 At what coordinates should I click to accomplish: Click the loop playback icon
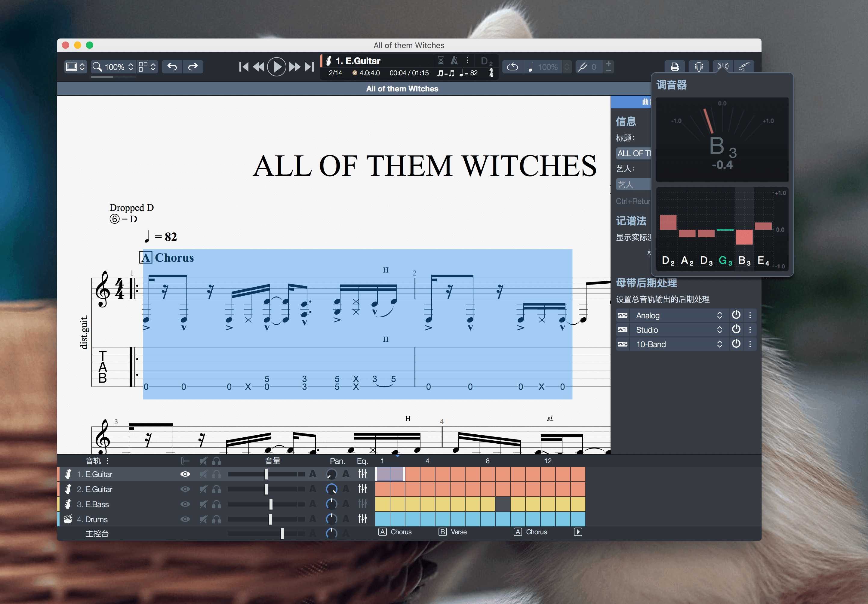coord(512,67)
